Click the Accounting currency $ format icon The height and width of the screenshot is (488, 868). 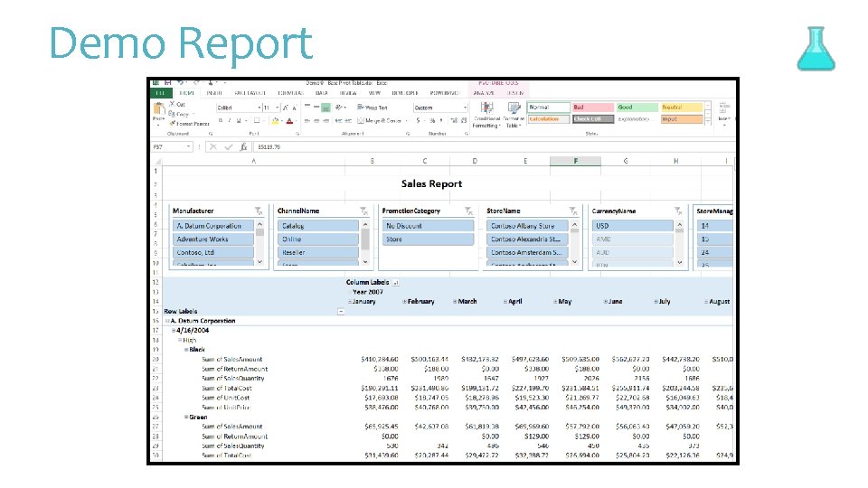click(418, 120)
